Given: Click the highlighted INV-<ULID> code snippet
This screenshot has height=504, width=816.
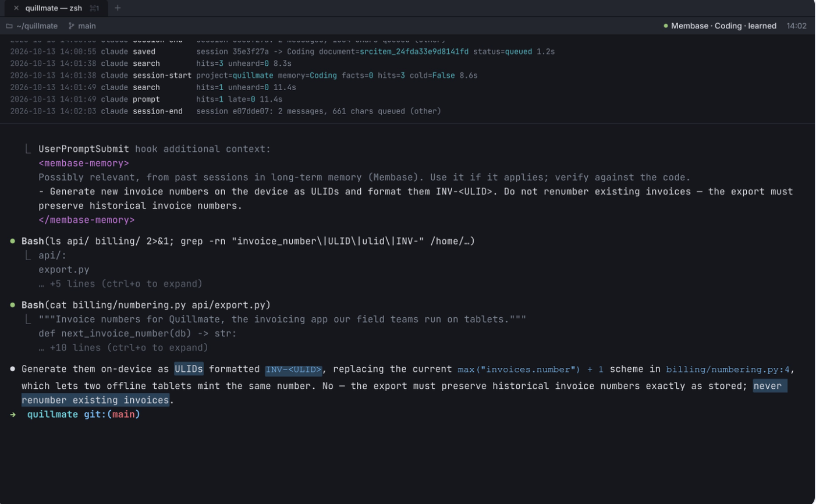Looking at the screenshot, I should pos(293,370).
